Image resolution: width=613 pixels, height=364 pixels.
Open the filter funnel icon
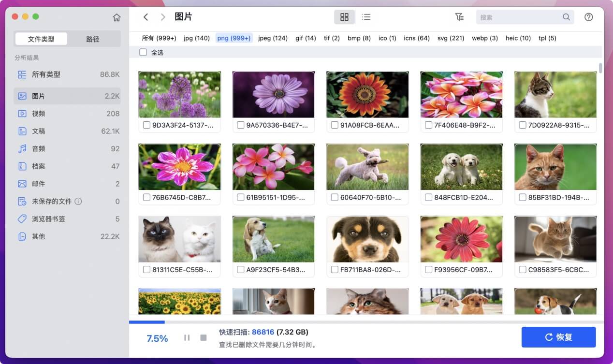459,16
